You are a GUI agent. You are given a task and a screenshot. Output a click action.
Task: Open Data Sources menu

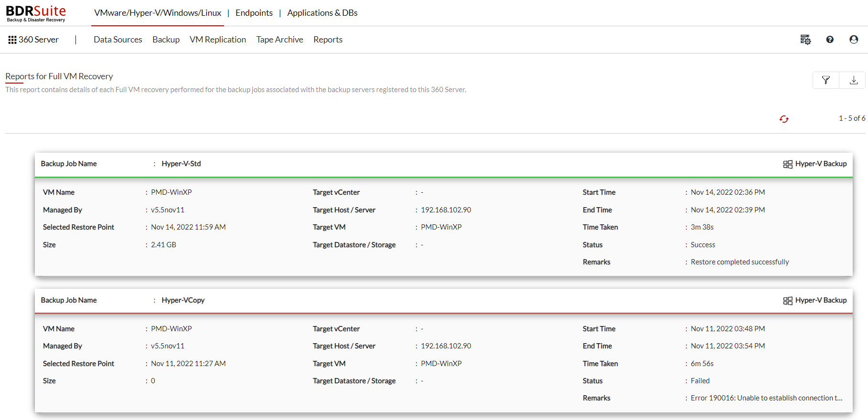(118, 40)
